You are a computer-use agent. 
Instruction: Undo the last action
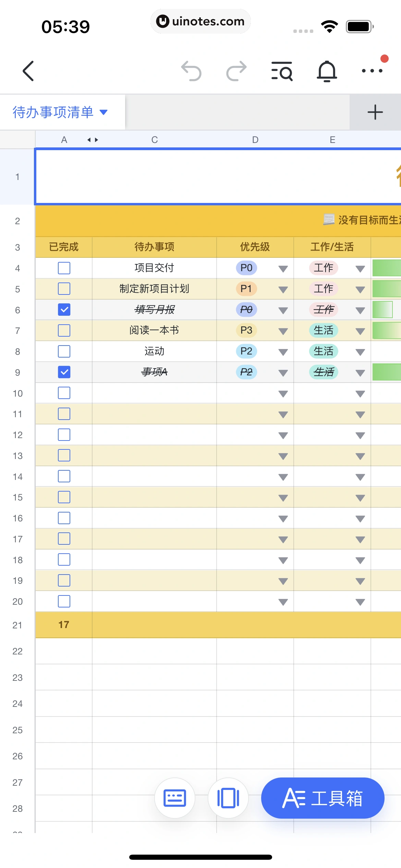click(x=191, y=71)
